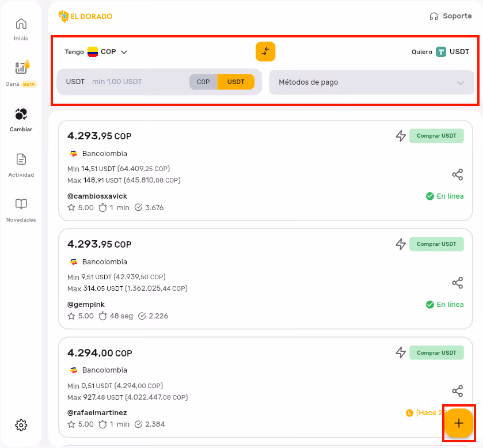Click the Tether USDT coin icon
483x448 pixels.
[x=441, y=52]
